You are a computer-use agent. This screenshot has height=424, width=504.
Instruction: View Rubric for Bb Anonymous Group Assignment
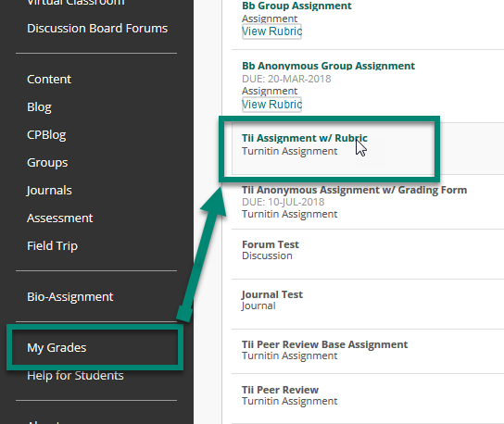(x=271, y=104)
